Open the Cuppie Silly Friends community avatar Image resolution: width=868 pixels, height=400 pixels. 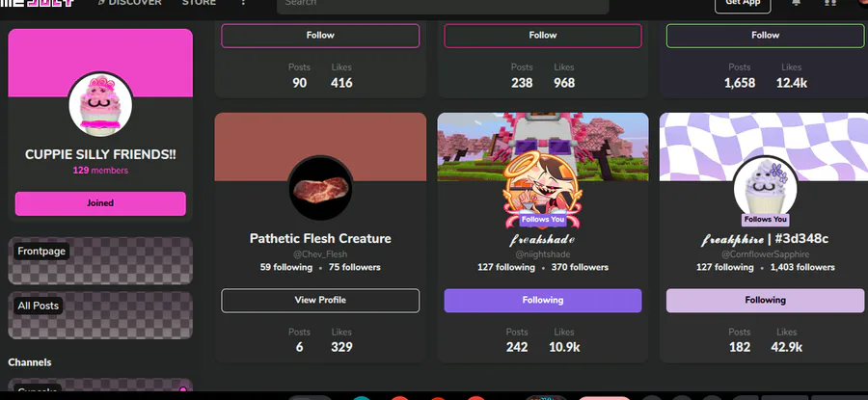click(x=100, y=104)
